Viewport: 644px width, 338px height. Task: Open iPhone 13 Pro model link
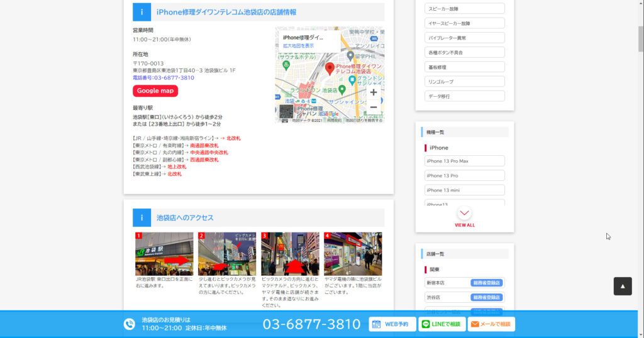coord(465,175)
